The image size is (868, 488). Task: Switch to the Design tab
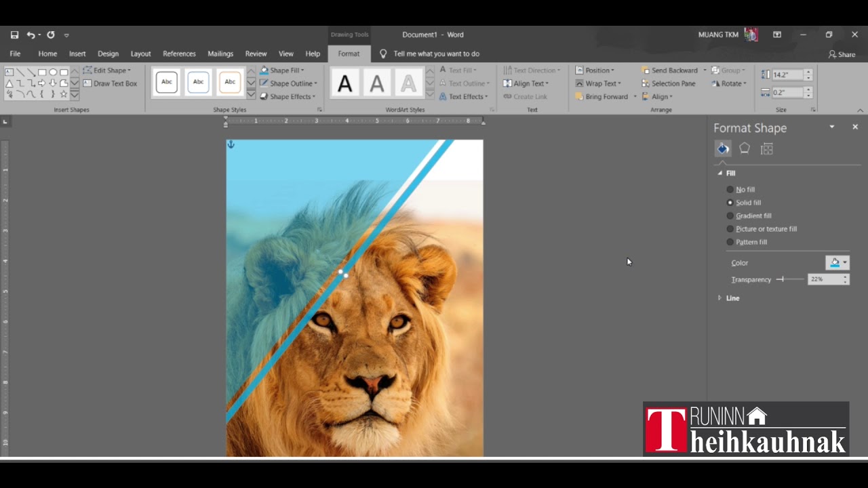[x=108, y=54]
